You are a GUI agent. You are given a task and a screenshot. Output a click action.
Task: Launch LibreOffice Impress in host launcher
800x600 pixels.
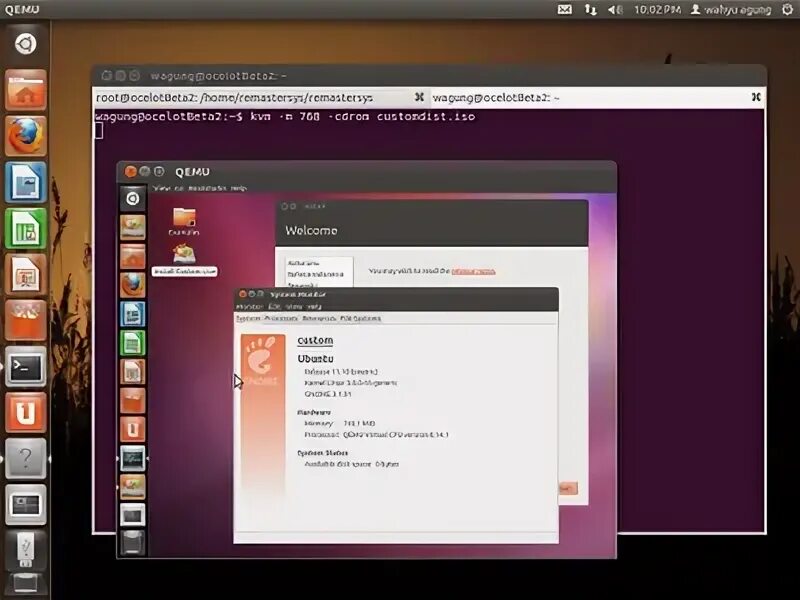point(26,274)
